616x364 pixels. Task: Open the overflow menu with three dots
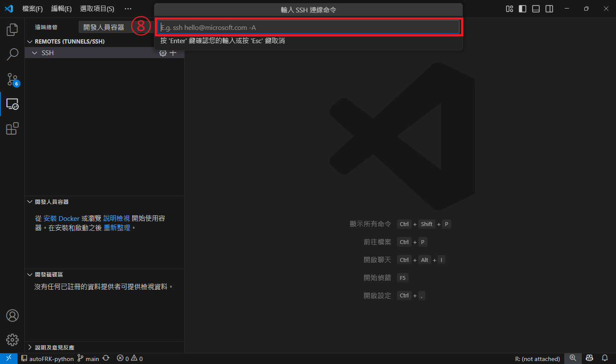(x=128, y=9)
